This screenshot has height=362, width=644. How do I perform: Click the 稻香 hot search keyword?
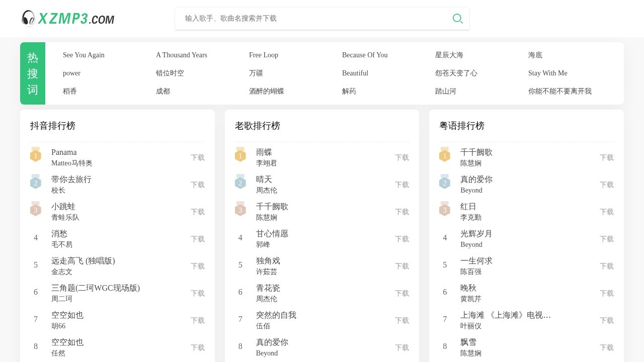click(x=69, y=91)
